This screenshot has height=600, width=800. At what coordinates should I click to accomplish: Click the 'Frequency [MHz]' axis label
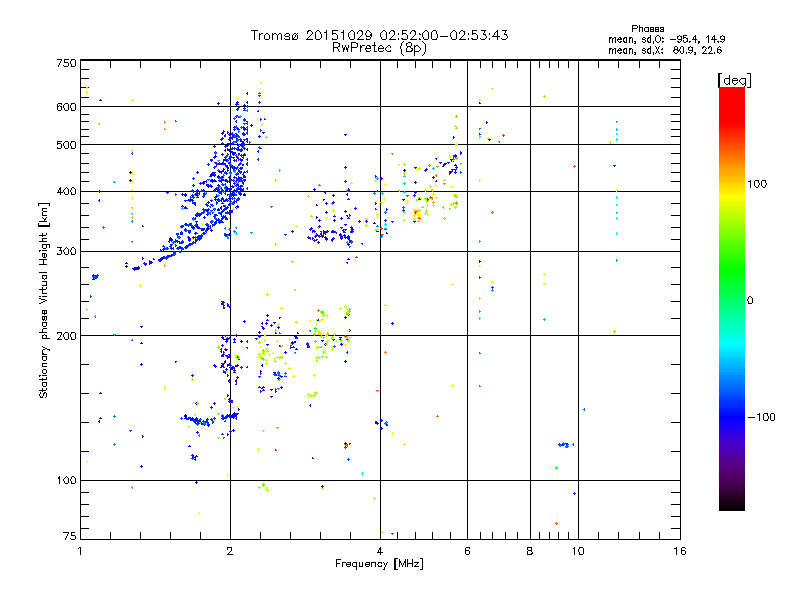click(x=379, y=564)
